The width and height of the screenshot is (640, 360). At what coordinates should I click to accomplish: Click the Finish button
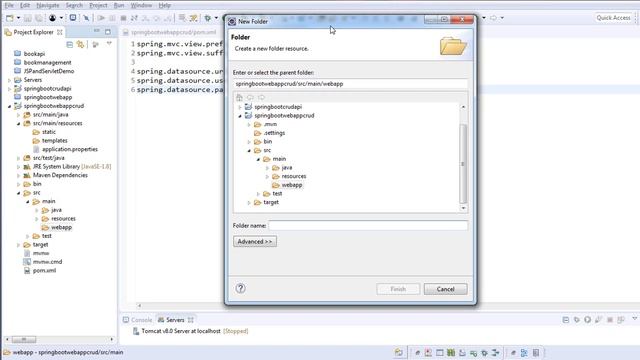click(x=398, y=289)
